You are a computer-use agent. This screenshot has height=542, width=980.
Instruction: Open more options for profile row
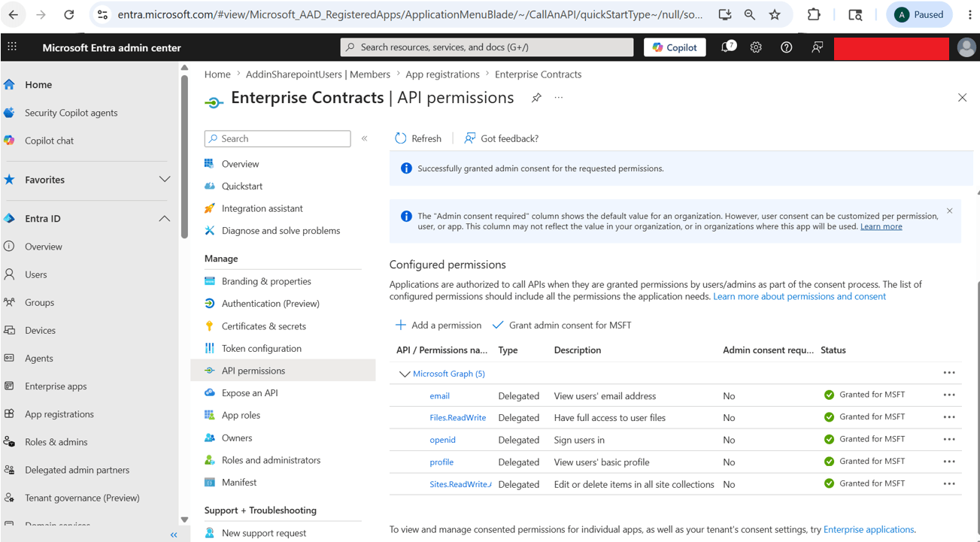click(949, 462)
